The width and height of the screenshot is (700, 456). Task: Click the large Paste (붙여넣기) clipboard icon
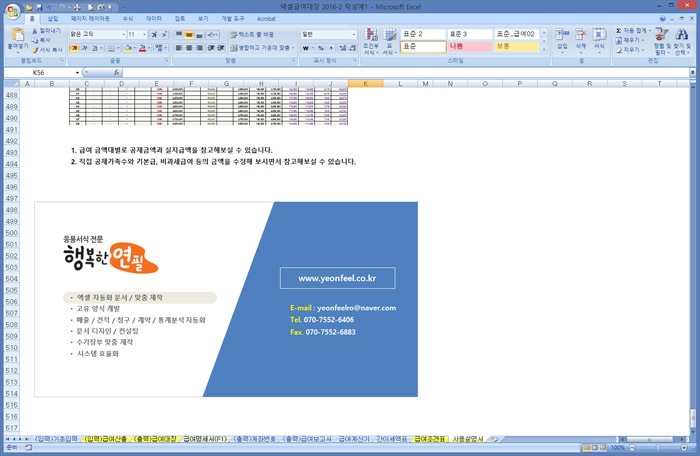pyautogui.click(x=18, y=34)
